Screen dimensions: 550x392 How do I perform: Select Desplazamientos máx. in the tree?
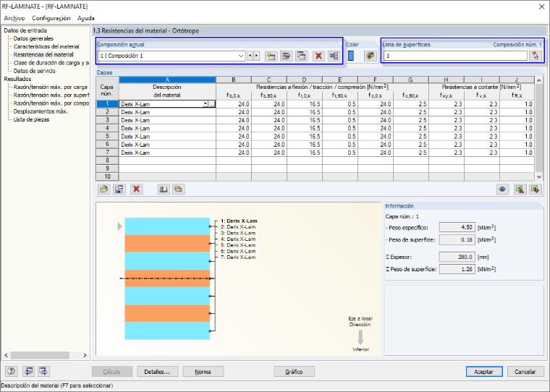pos(41,111)
